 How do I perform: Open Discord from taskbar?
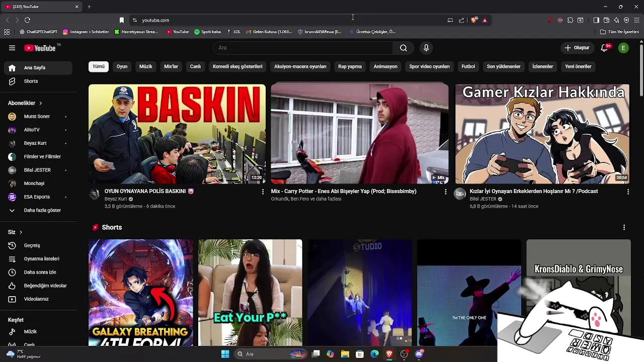pyautogui.click(x=419, y=354)
